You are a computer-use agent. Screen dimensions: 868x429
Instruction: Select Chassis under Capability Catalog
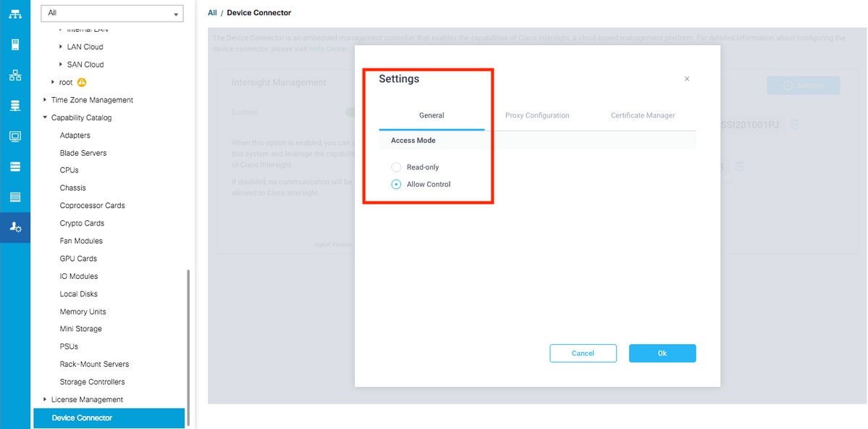pos(72,188)
